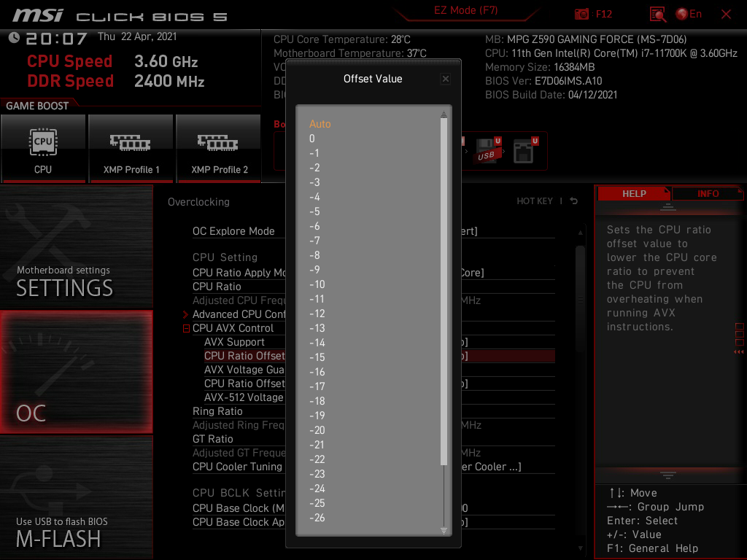This screenshot has width=747, height=560.
Task: Take a screenshot with F12 camera icon
Action: [581, 14]
